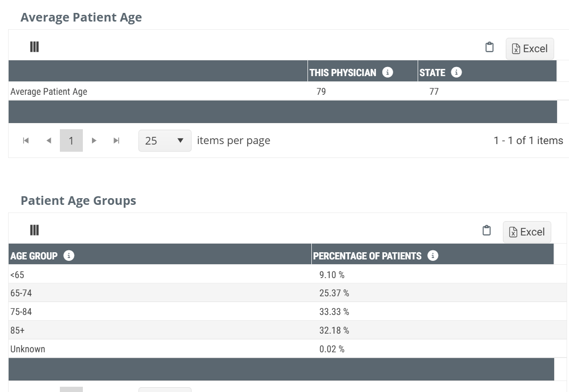
Task: Open column chooser in Patient Age Groups grid
Action: tap(34, 230)
